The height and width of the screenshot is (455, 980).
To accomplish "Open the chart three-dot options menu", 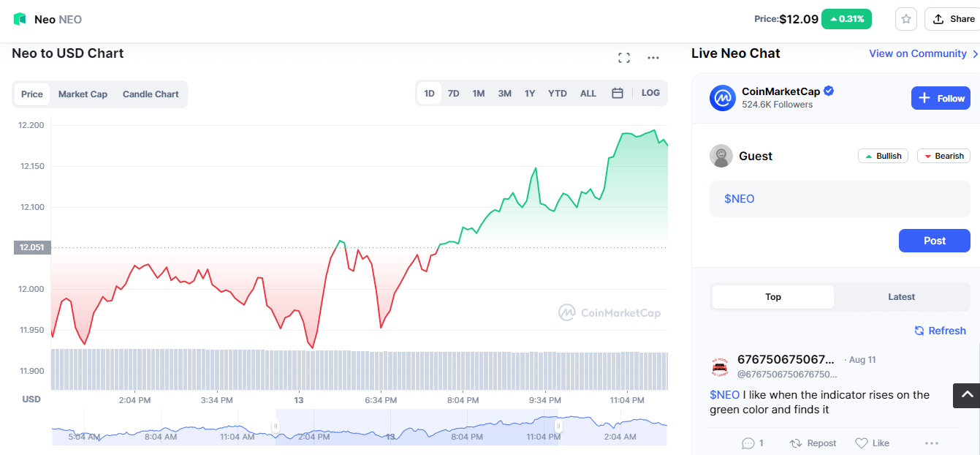I will pos(653,58).
